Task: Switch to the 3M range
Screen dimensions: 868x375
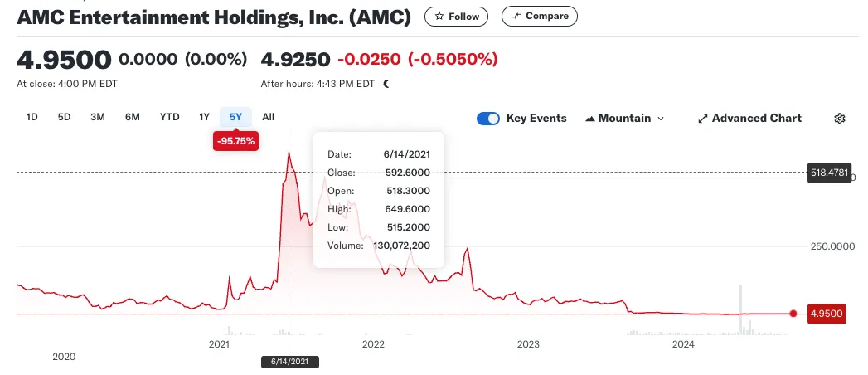Action: tap(98, 117)
